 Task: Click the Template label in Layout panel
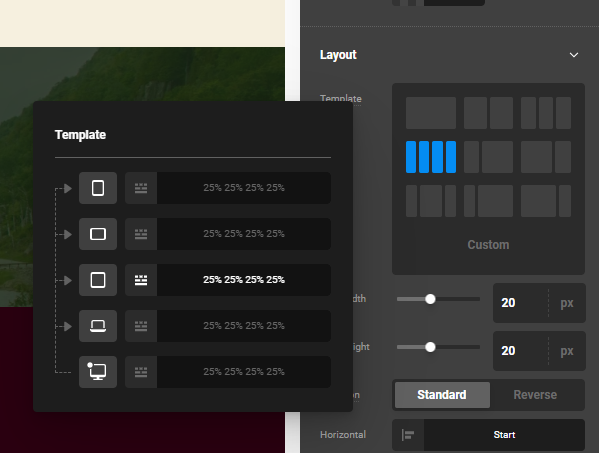click(x=341, y=99)
